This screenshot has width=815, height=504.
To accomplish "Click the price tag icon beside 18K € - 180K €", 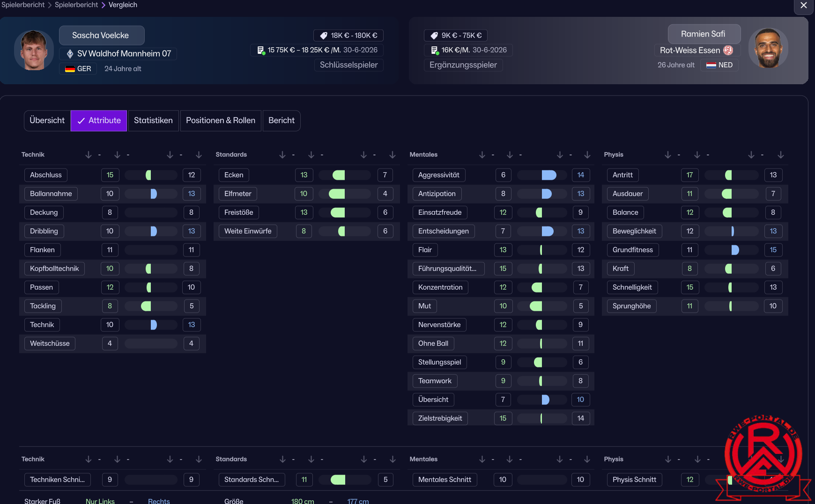I will (323, 36).
